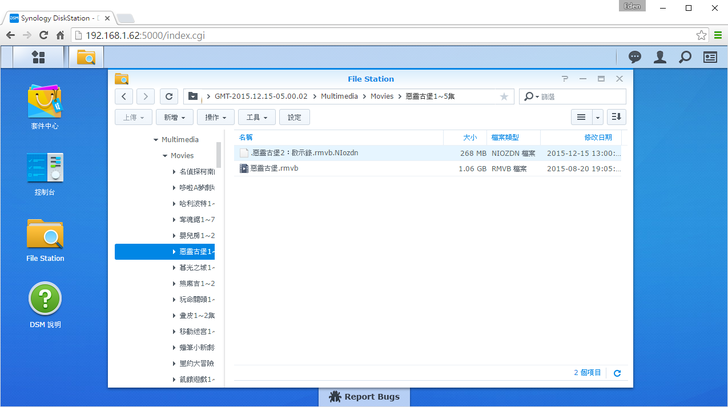728x407 pixels.
Task: Open the DSM main menu grid icon
Action: coord(38,57)
